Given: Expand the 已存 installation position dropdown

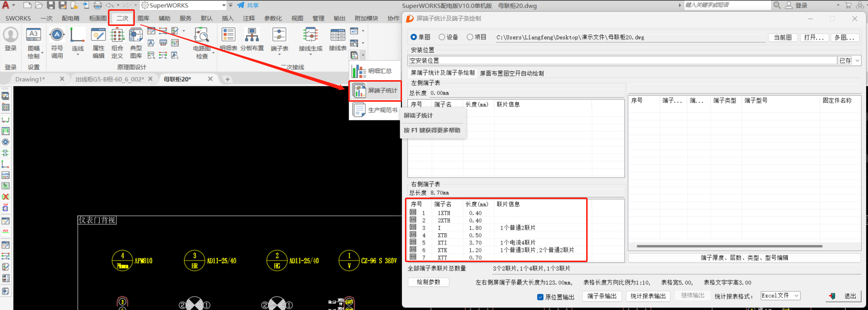Looking at the screenshot, I should [857, 61].
